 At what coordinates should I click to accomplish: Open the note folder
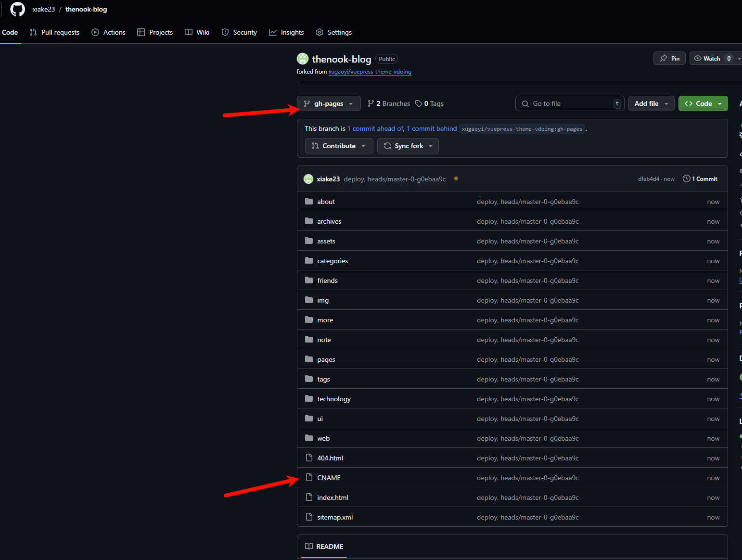pos(324,340)
